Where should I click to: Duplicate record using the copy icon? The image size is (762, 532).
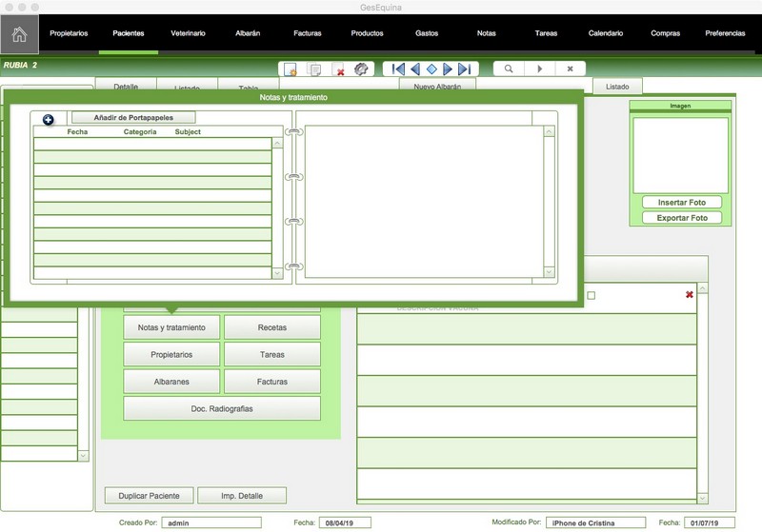315,69
